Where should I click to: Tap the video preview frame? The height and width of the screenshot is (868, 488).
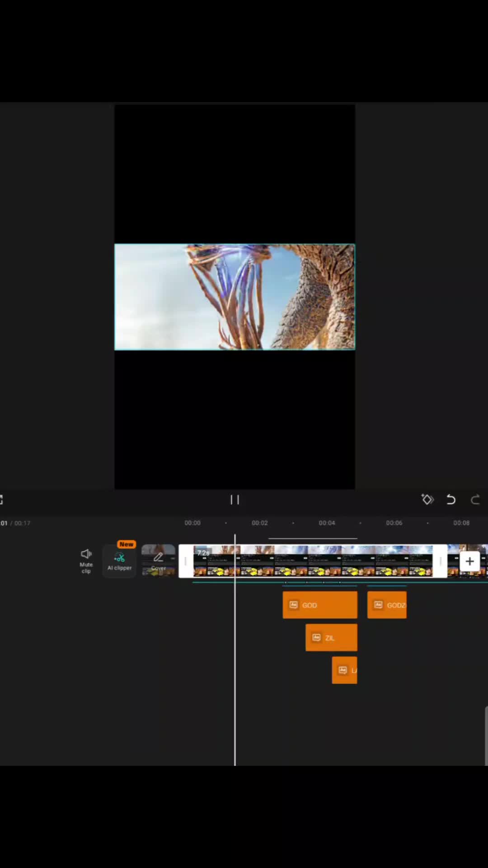click(x=235, y=297)
